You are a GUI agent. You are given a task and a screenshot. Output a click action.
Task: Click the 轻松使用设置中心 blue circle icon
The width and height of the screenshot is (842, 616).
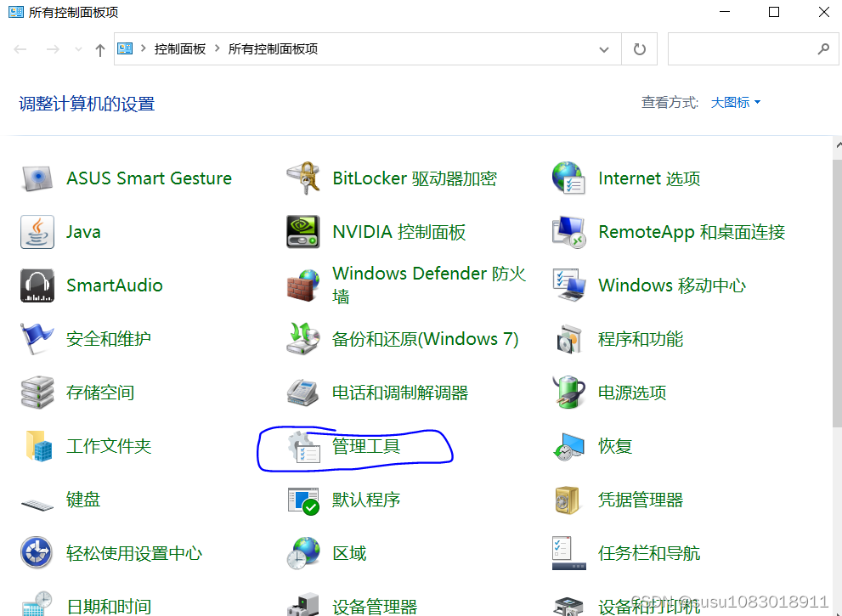[37, 553]
